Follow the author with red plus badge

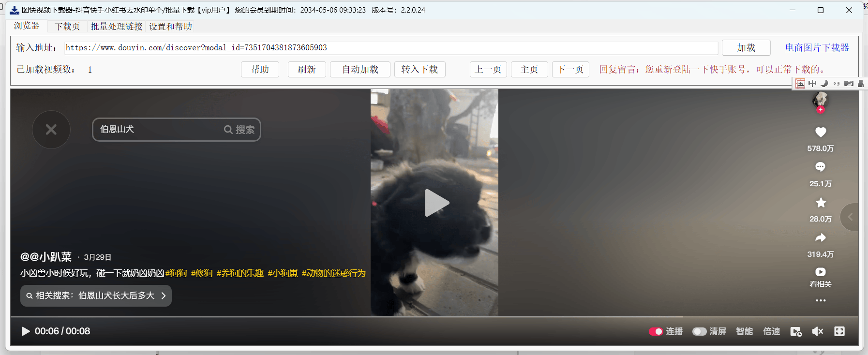point(820,110)
